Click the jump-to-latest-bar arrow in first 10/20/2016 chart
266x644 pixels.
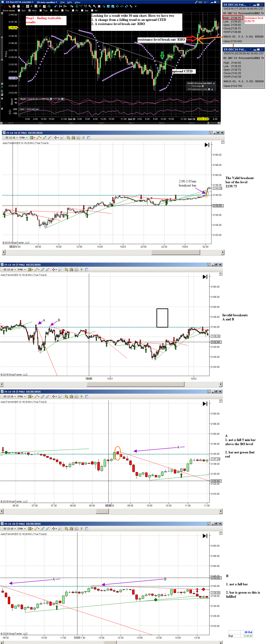205,404
